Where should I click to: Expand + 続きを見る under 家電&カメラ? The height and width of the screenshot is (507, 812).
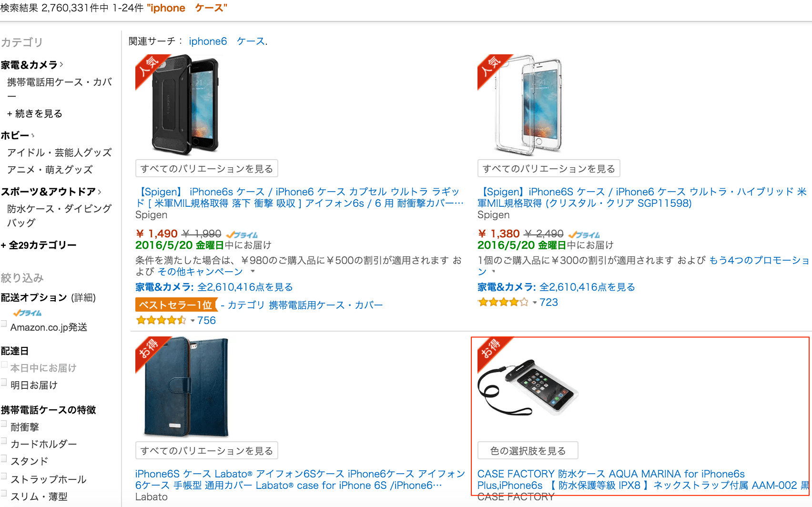[34, 113]
